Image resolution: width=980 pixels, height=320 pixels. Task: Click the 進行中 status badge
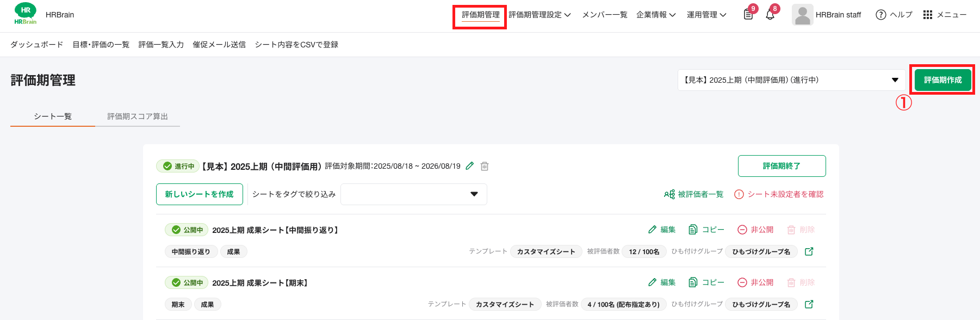[x=178, y=166]
